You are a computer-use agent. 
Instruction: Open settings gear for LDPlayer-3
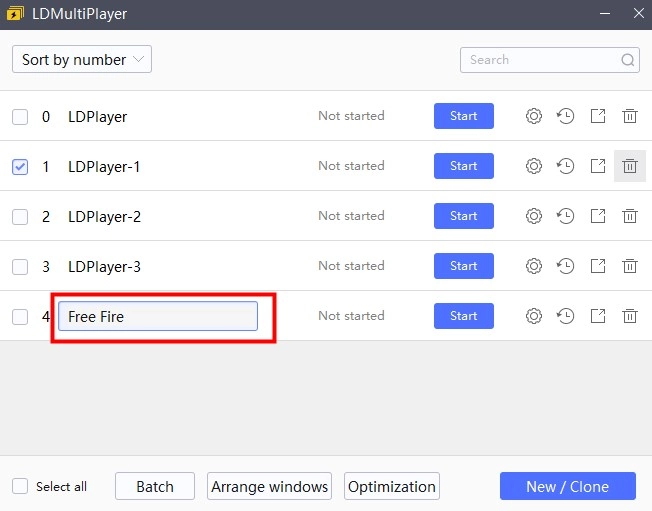533,266
